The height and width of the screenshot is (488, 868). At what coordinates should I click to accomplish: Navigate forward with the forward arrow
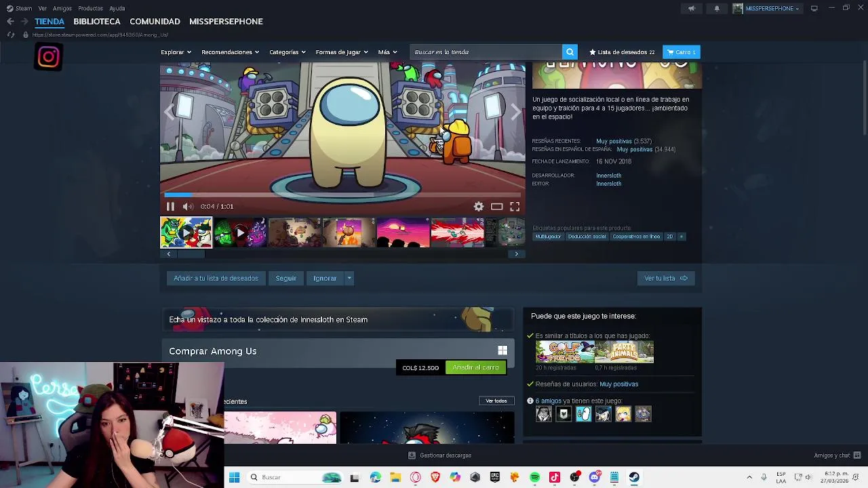click(x=24, y=22)
